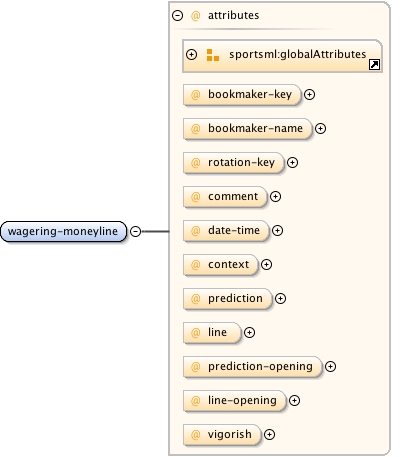This screenshot has width=408, height=457.
Task: Open the globalAttributes reference arrow icon
Action: pyautogui.click(x=374, y=64)
